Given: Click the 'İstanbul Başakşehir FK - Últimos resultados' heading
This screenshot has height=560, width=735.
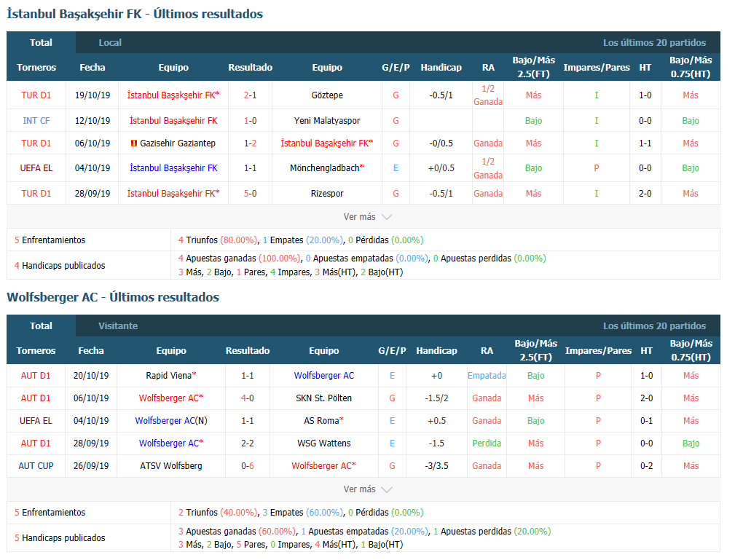Looking at the screenshot, I should click(135, 14).
